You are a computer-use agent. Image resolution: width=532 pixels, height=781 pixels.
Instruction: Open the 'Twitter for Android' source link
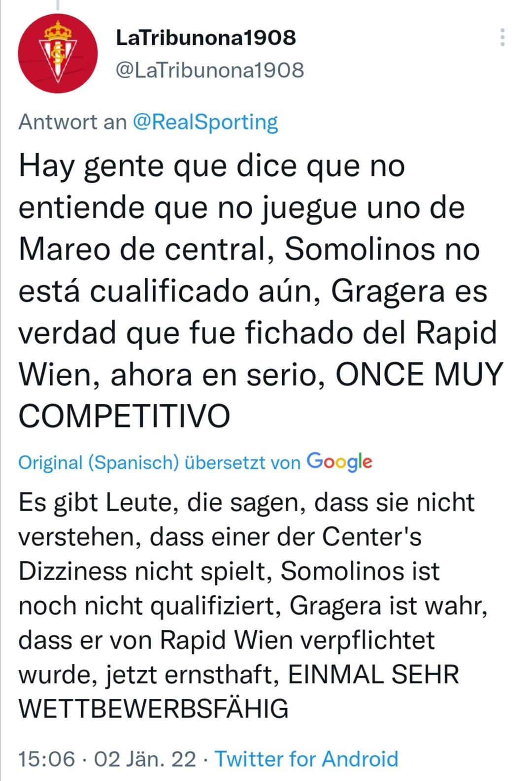tap(306, 759)
